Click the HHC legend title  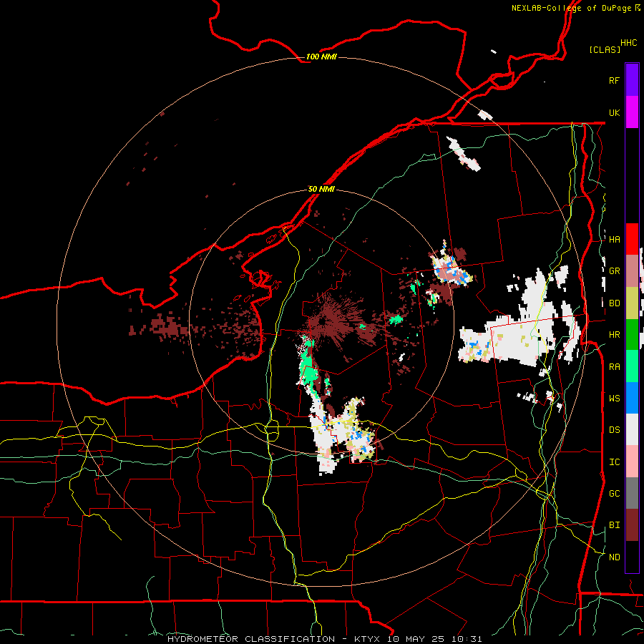point(629,43)
